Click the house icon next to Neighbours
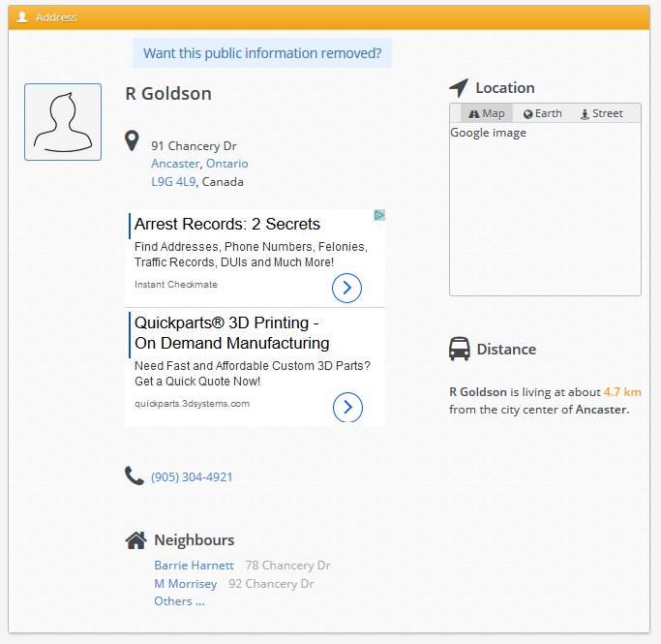The width and height of the screenshot is (661, 644). 136,540
